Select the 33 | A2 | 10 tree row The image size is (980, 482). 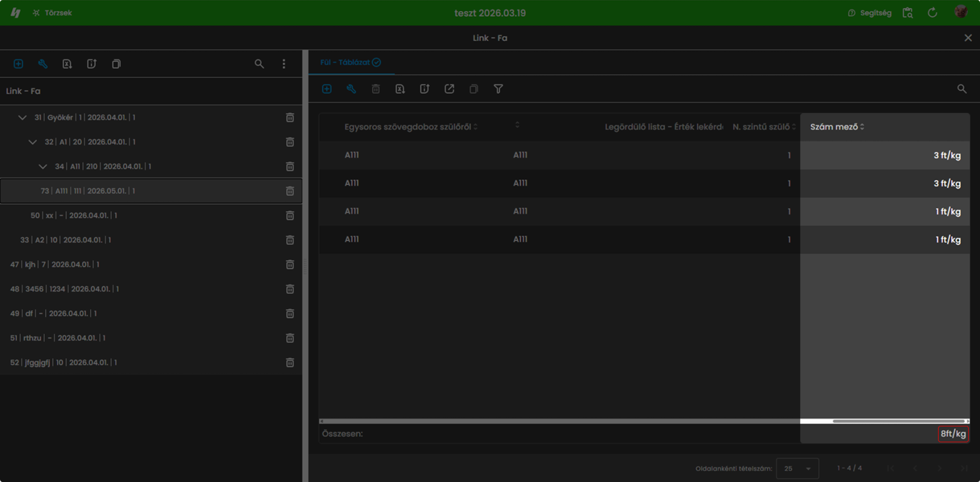click(x=151, y=240)
